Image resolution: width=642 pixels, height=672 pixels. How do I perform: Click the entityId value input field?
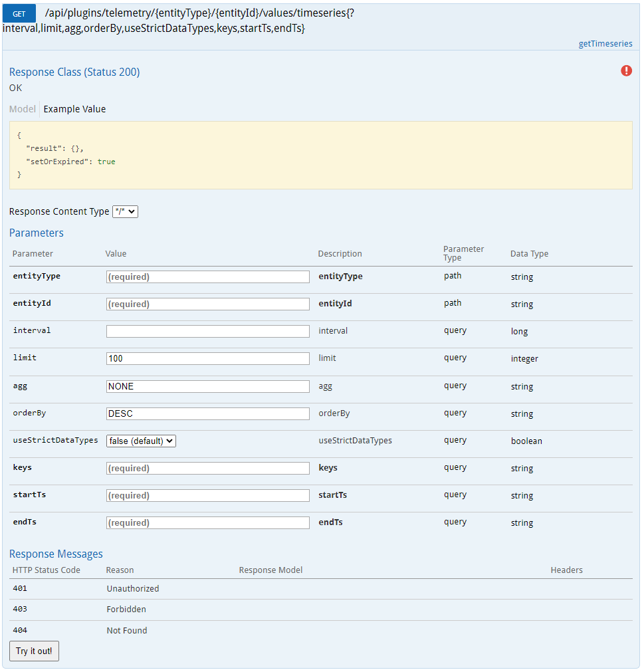click(x=208, y=304)
